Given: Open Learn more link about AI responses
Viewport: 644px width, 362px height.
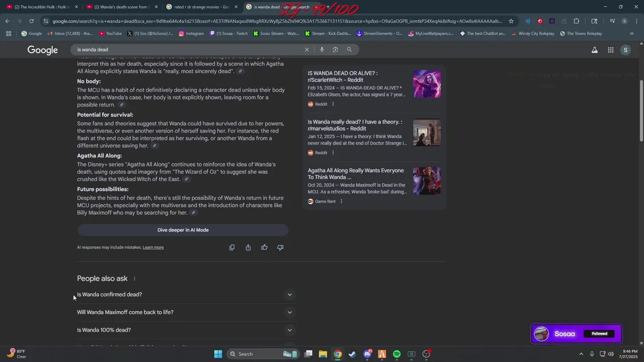Looking at the screenshot, I should coord(153,247).
